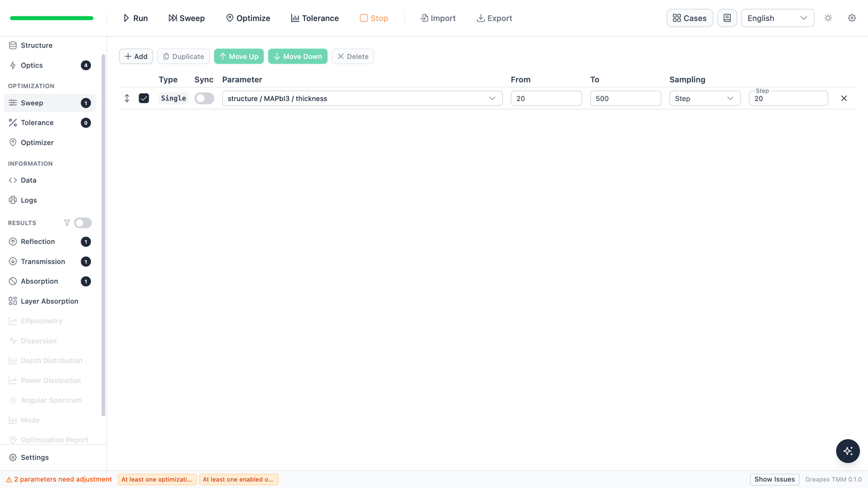Click the Show Issues button

coord(774,479)
